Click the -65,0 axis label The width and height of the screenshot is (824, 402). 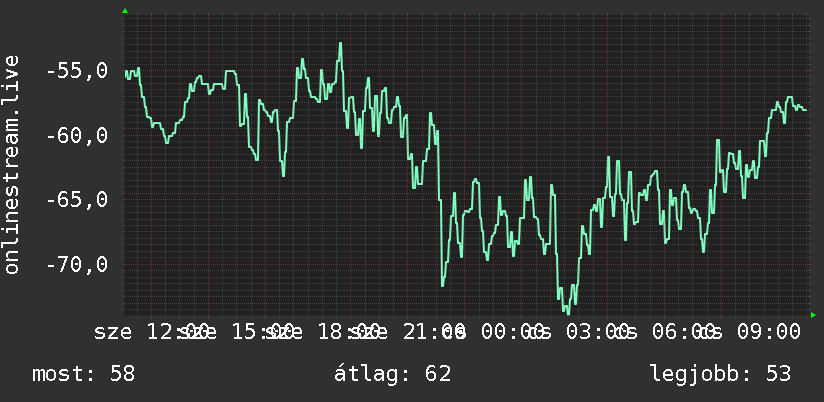point(77,200)
